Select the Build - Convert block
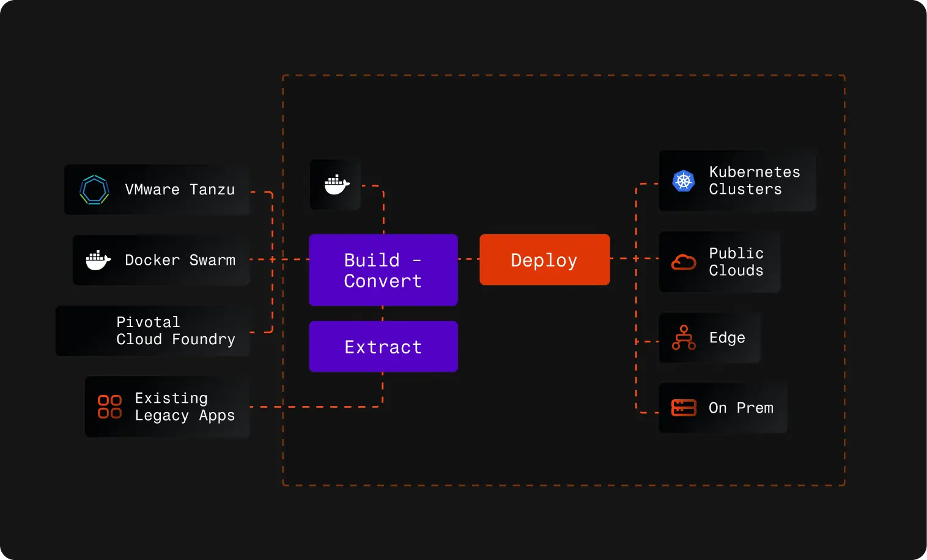Image resolution: width=927 pixels, height=560 pixels. (x=383, y=270)
